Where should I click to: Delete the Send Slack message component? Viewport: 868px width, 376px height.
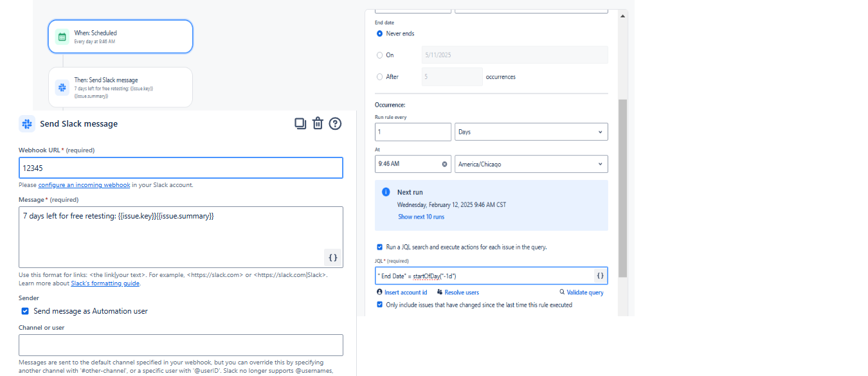(x=318, y=123)
